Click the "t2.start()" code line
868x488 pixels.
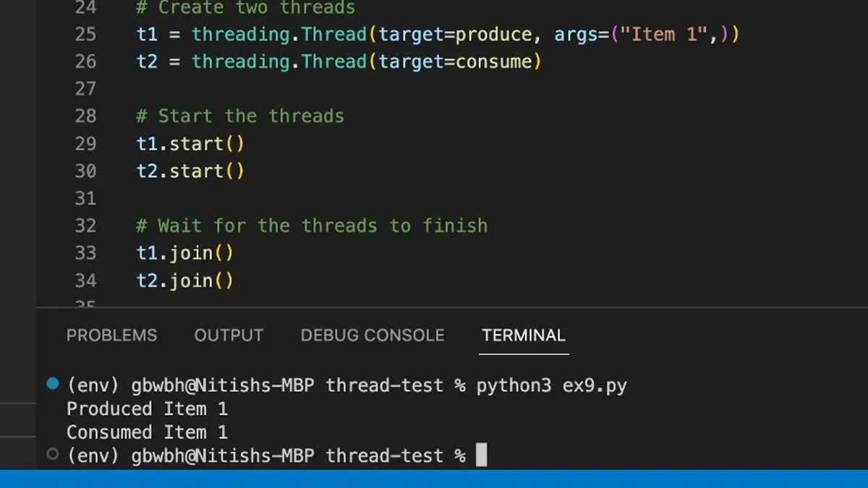coord(191,171)
